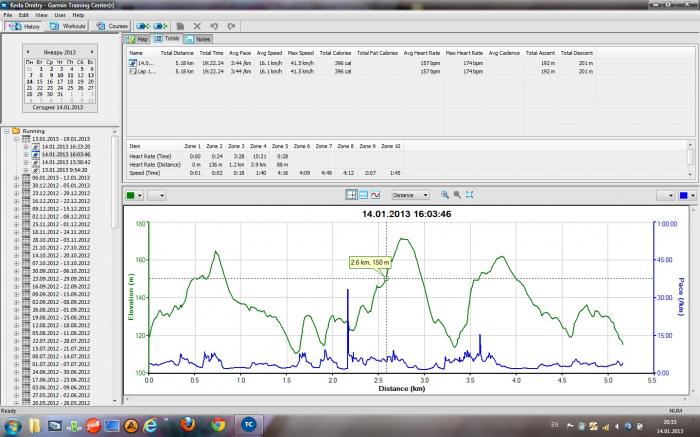
Task: Select the 14.0... activity row in Totals
Action: pos(362,63)
